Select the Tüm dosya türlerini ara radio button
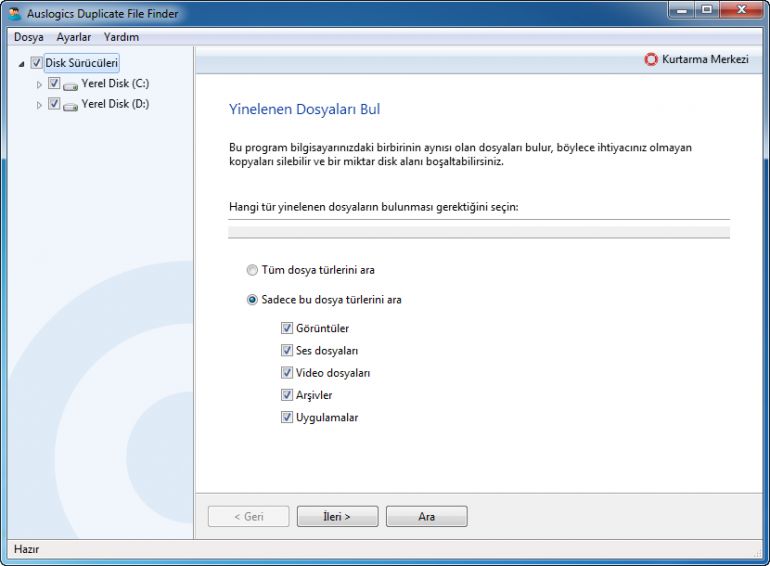This screenshot has width=770, height=566. pos(252,270)
